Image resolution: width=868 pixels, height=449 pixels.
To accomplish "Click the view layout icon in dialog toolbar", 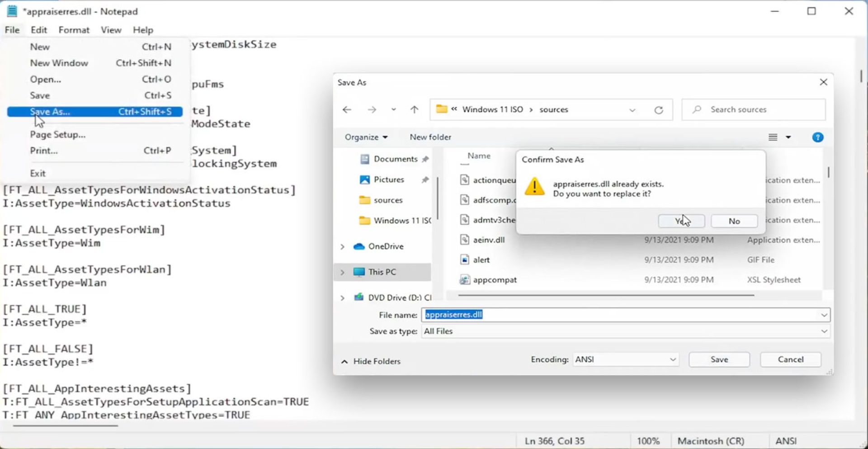I will point(773,137).
